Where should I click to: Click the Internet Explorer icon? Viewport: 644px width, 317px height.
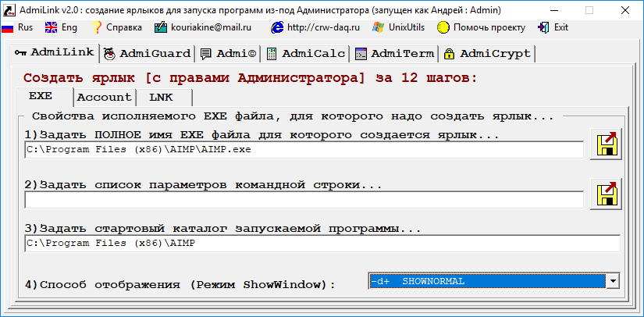click(277, 27)
